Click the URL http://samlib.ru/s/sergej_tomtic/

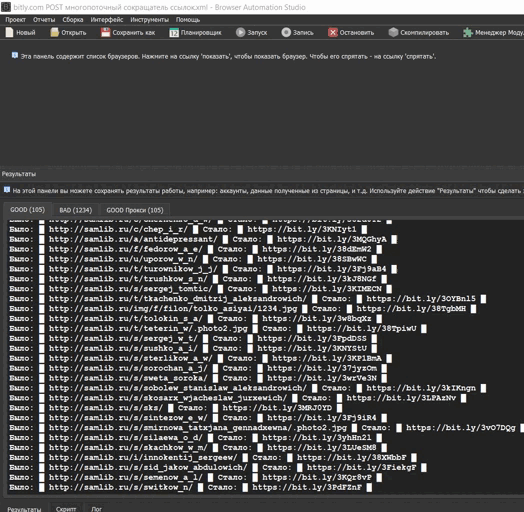click(131, 289)
